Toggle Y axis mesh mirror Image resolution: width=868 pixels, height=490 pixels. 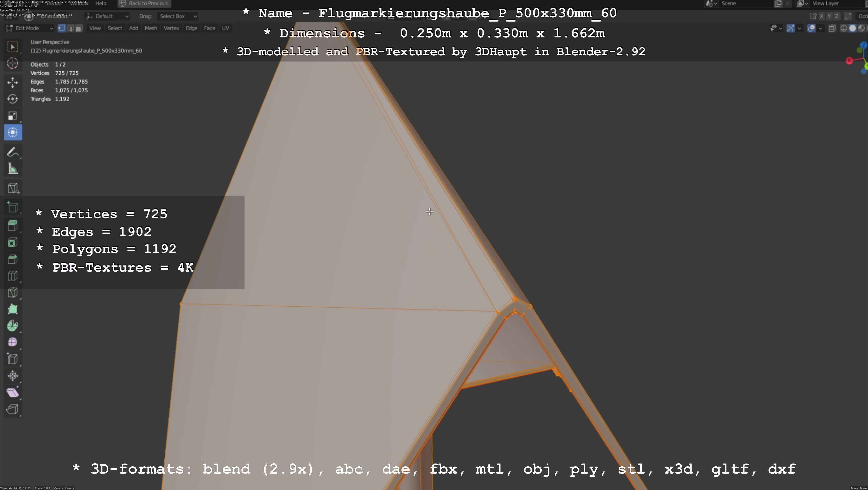(829, 16)
